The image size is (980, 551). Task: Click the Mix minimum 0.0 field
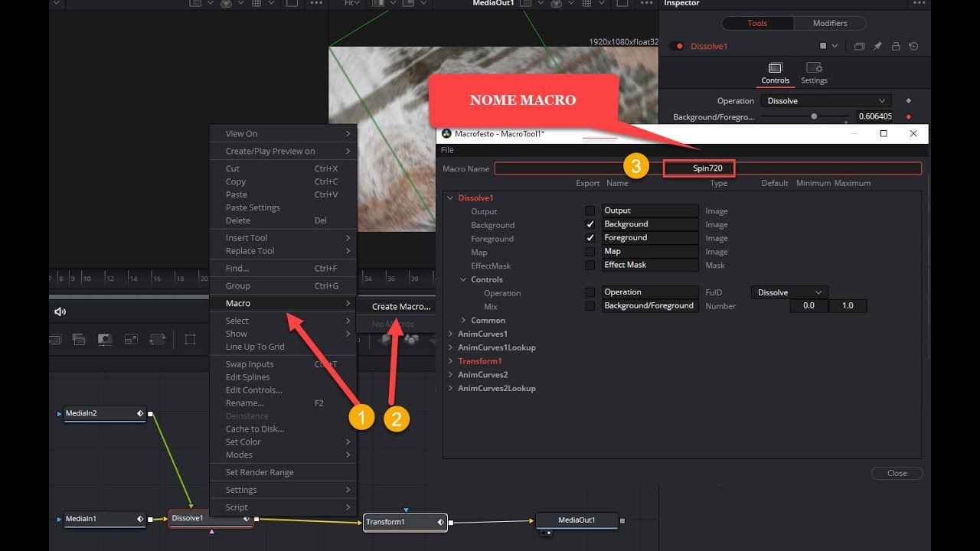(808, 305)
